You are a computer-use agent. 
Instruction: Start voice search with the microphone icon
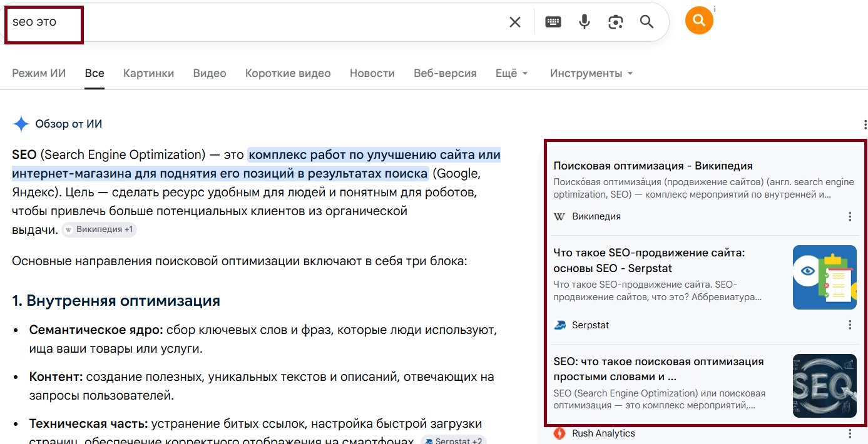(585, 22)
